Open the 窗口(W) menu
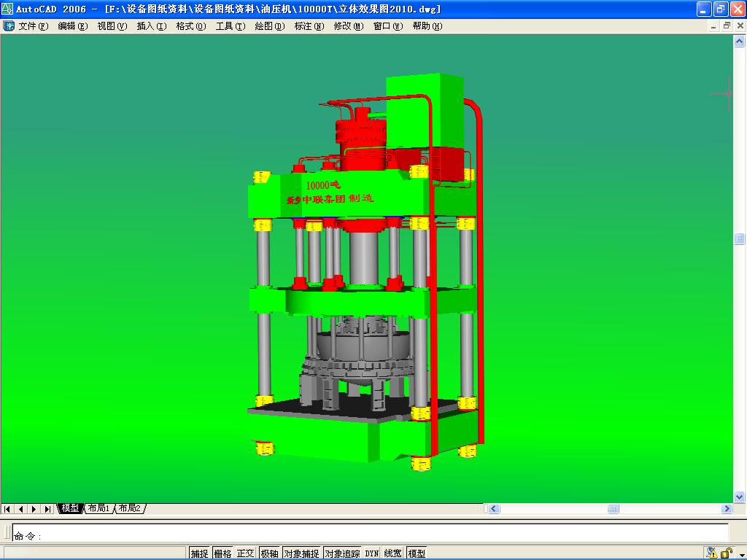The height and width of the screenshot is (560, 747). (x=388, y=26)
